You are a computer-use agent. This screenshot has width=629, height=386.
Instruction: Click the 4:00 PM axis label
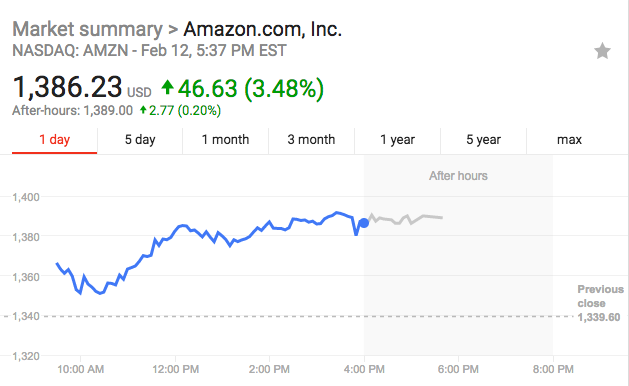364,369
